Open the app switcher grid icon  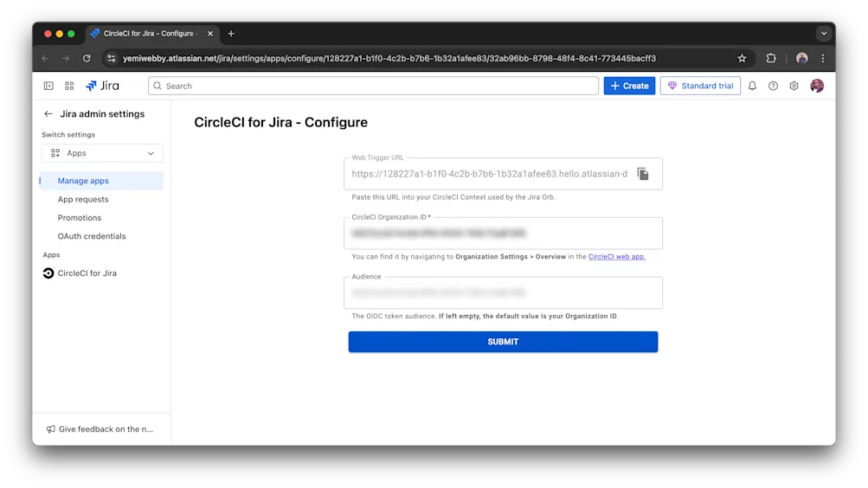point(69,86)
